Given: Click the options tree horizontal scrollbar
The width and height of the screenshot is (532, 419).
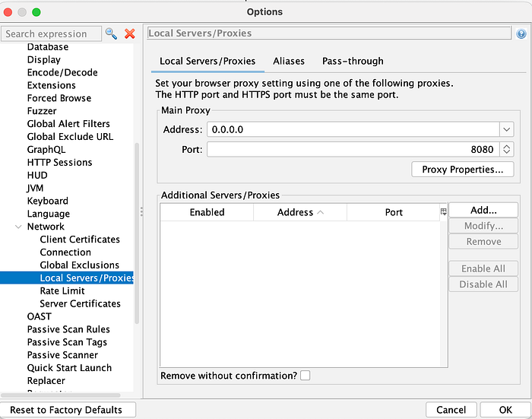Looking at the screenshot, I should (x=61, y=395).
